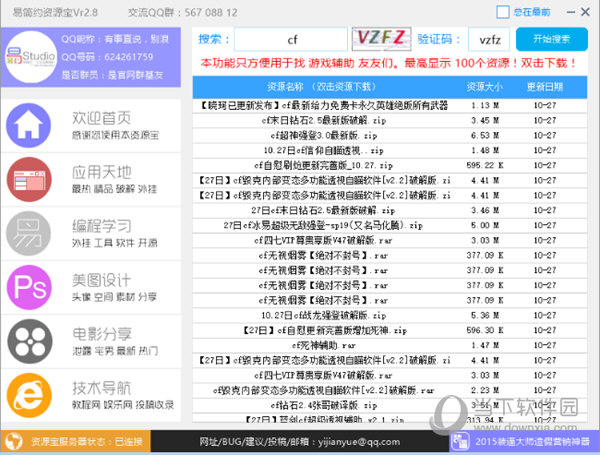Select the cf钻石2.4张哥破译版.zip row
Viewport: 600px width, 455px height.
pos(390,405)
